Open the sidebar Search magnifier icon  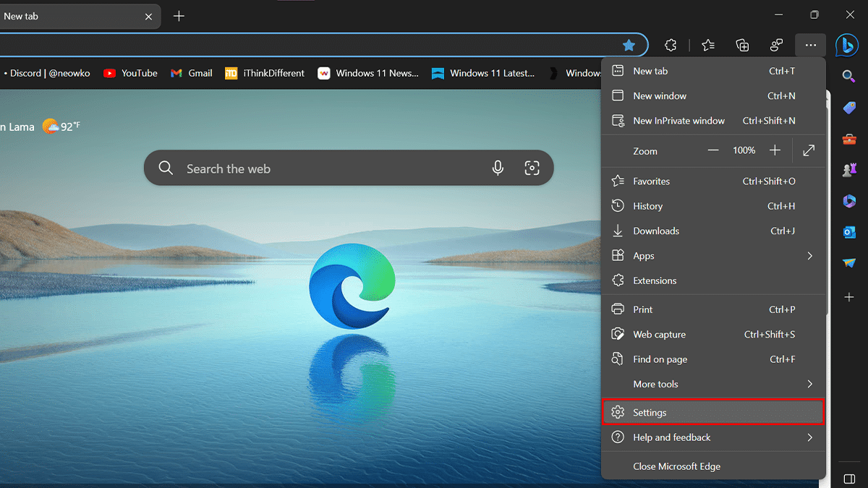tap(849, 76)
